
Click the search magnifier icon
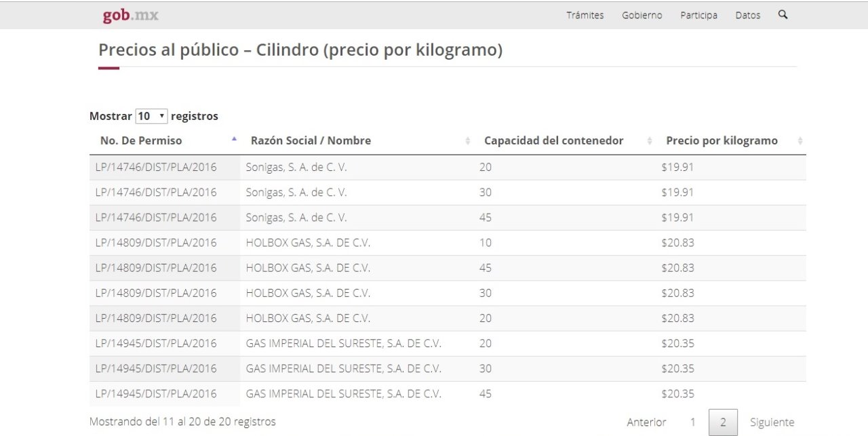click(783, 14)
